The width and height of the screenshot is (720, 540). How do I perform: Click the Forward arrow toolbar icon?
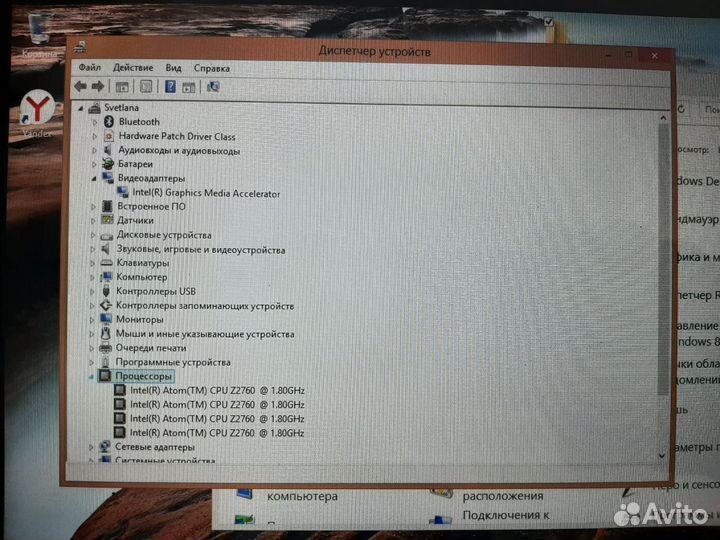coord(98,86)
